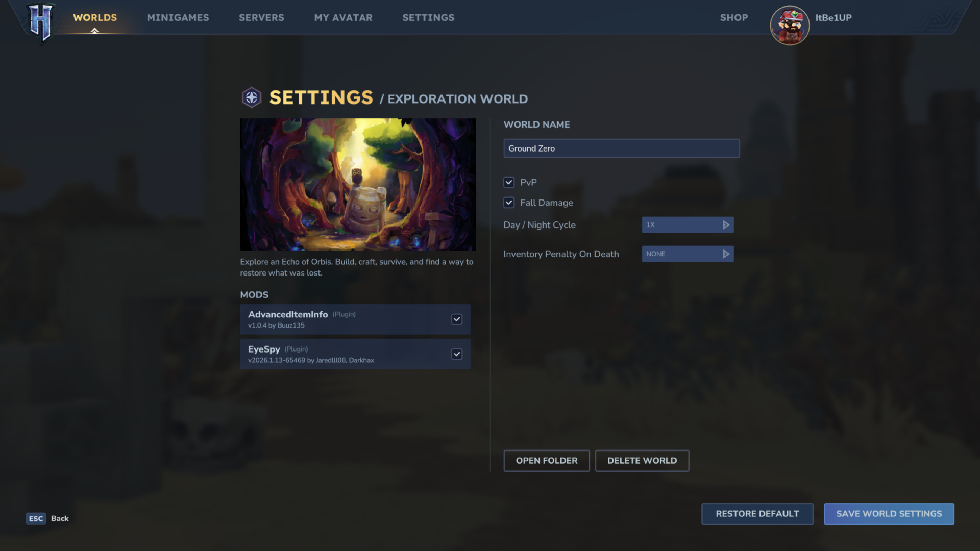Viewport: 980px width, 551px height.
Task: Open the Shop
Action: (734, 17)
